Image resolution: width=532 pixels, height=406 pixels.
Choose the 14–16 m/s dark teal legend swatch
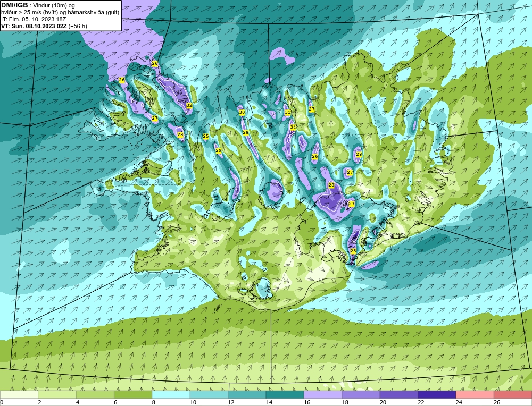point(285,394)
